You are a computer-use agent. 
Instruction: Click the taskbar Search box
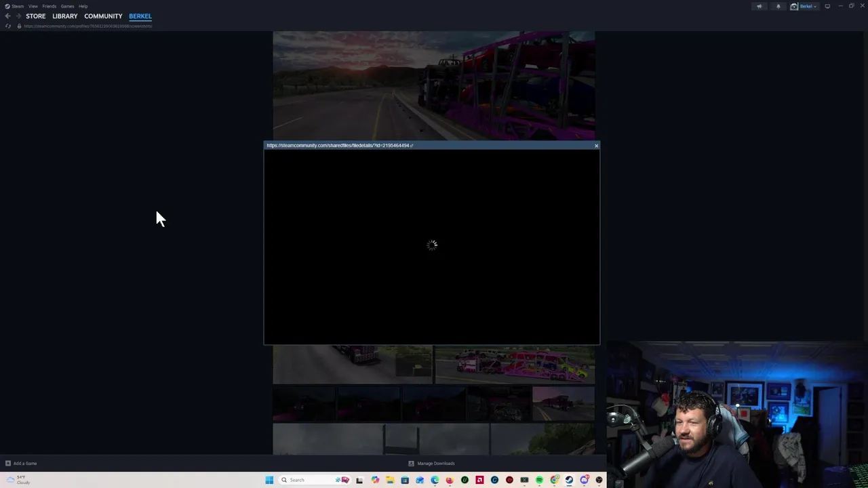coord(315,480)
